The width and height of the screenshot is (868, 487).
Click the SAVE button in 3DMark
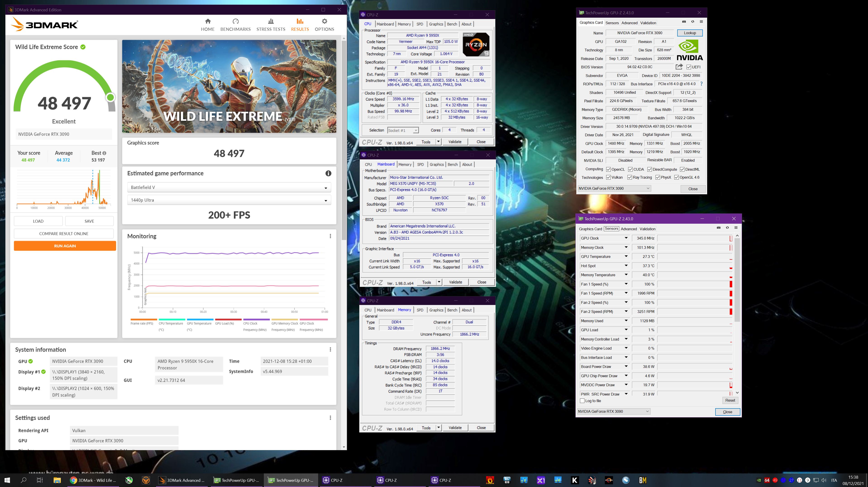(x=89, y=221)
